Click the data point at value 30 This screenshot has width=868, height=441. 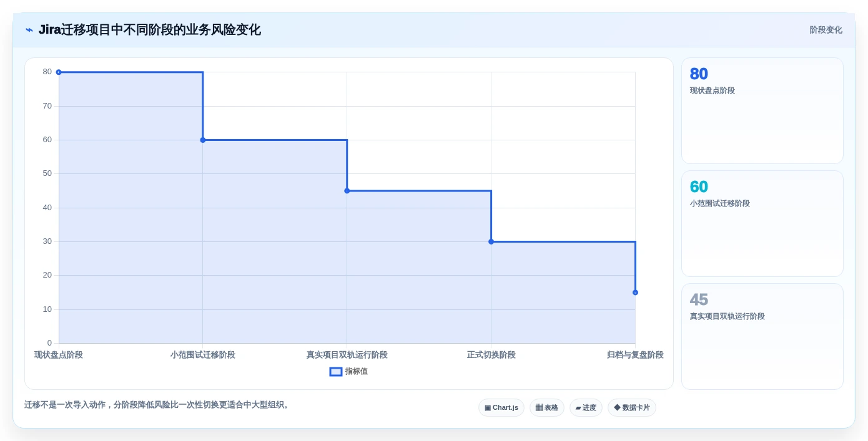point(491,241)
